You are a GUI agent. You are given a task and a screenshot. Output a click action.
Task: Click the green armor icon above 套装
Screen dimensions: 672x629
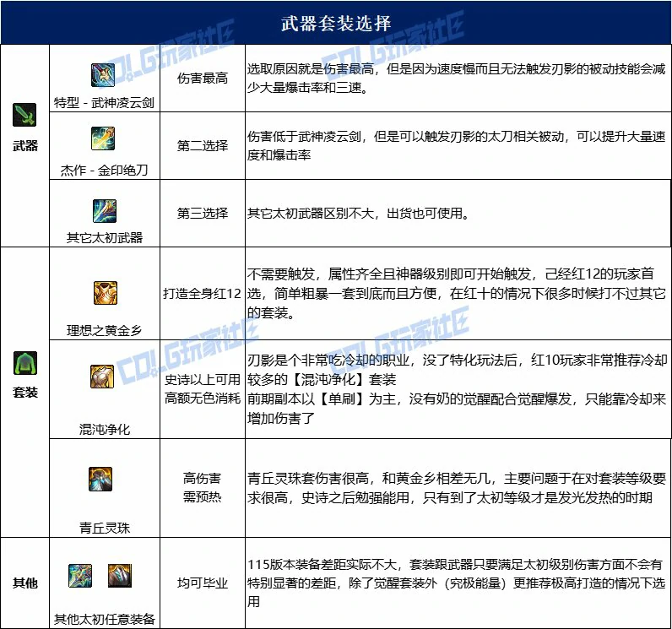(25, 363)
